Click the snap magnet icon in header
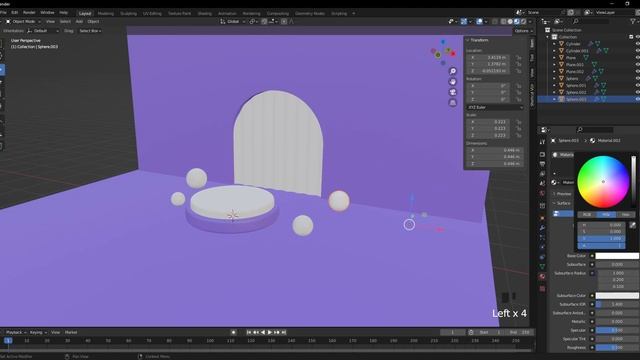This screenshot has width=640, height=360. pyautogui.click(x=264, y=21)
